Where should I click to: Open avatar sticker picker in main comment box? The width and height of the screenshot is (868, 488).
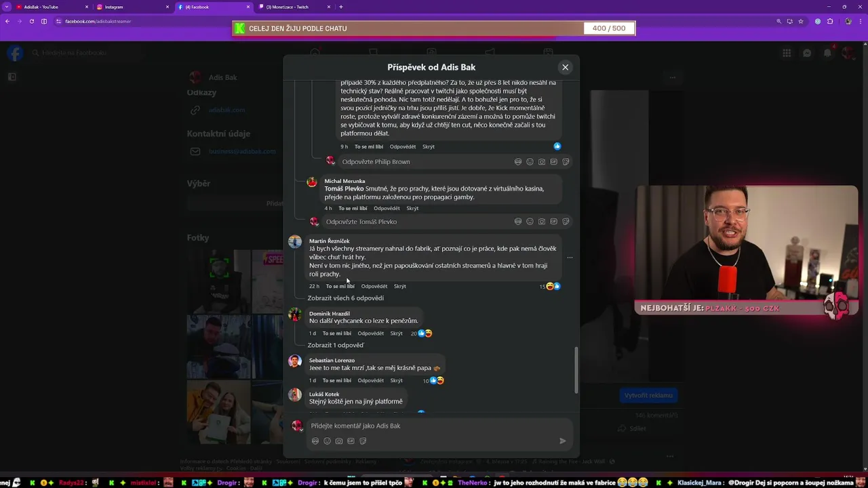pos(315,441)
